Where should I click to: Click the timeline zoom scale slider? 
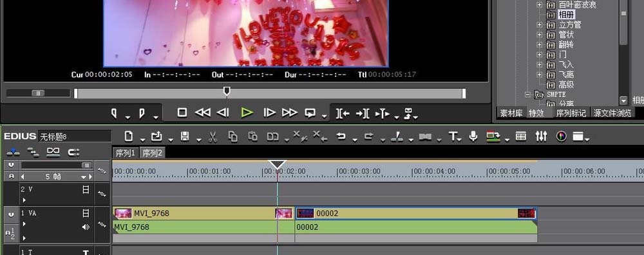coord(87,165)
